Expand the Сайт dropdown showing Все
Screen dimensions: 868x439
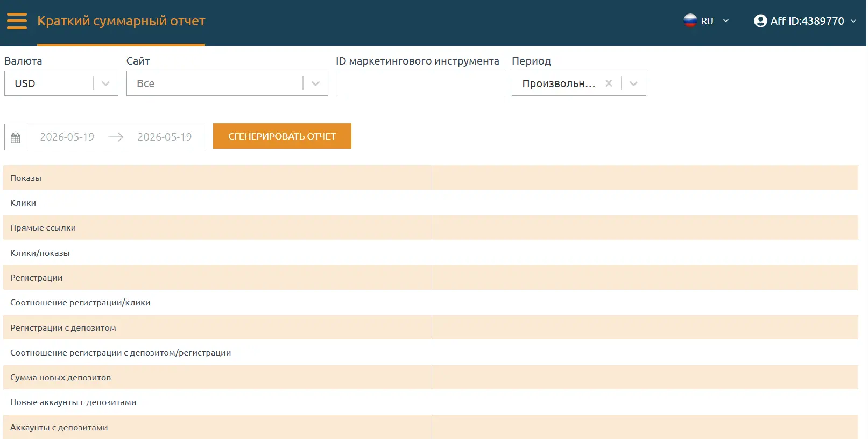(316, 83)
